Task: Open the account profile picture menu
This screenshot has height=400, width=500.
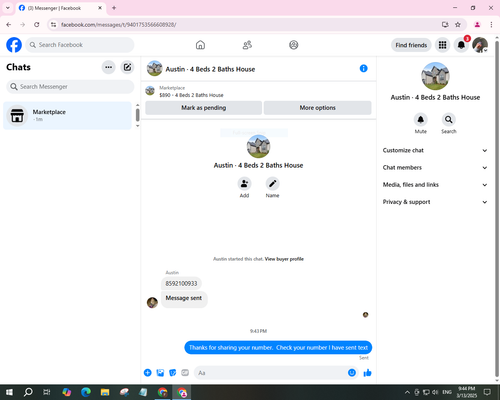Action: click(480, 45)
